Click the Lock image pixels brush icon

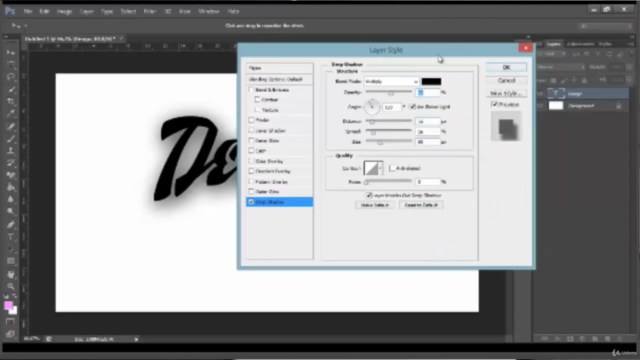point(564,80)
